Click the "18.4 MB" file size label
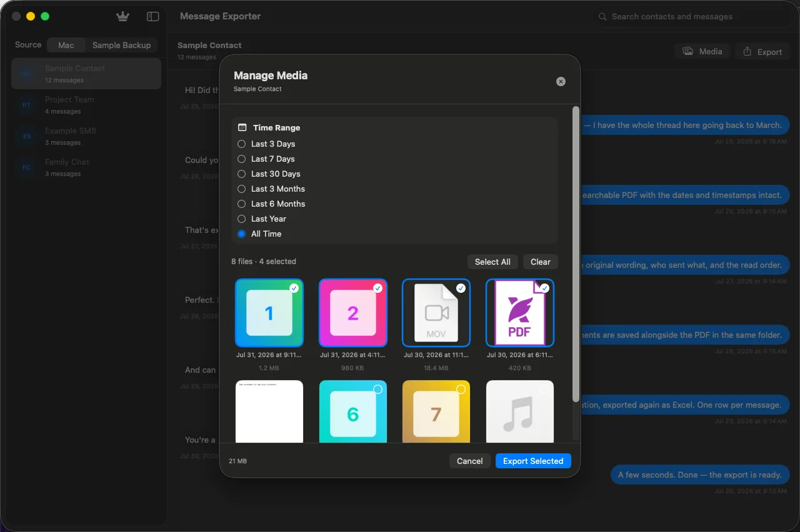Viewport: 800px width, 532px height. point(436,368)
